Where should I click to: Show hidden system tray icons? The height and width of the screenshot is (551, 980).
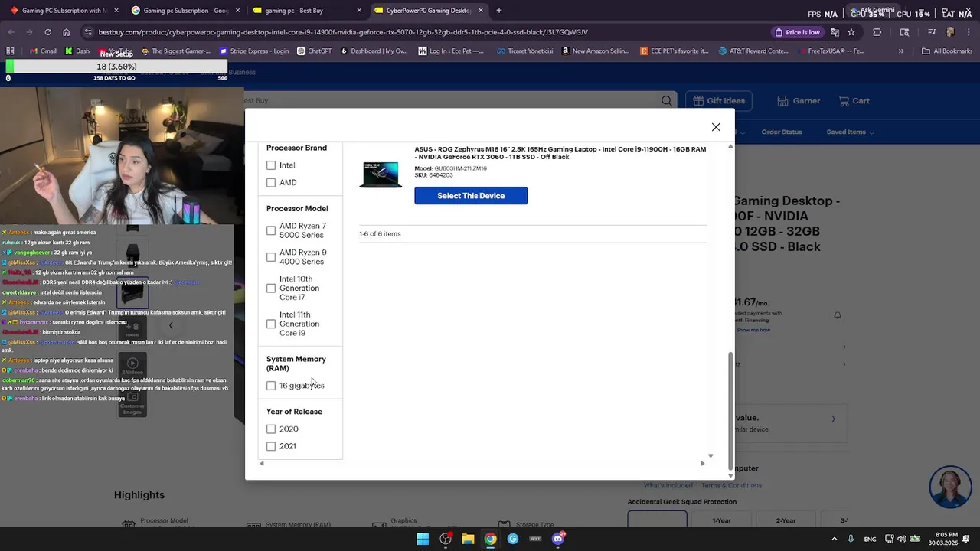coord(834,539)
